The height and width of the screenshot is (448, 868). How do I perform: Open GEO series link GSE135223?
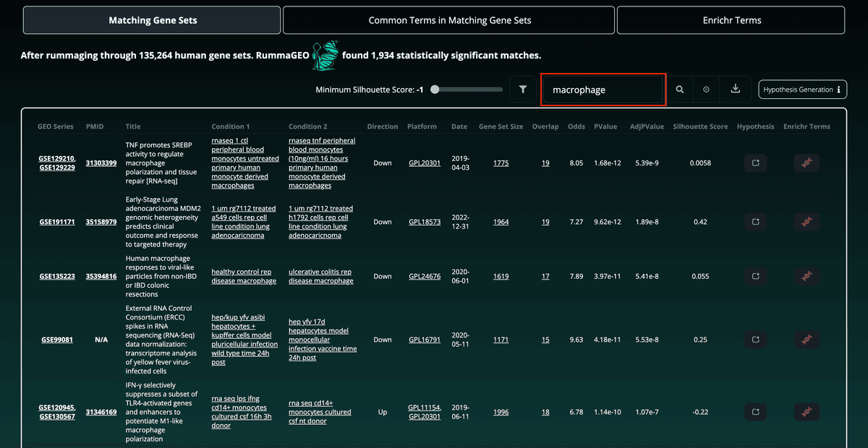click(57, 276)
